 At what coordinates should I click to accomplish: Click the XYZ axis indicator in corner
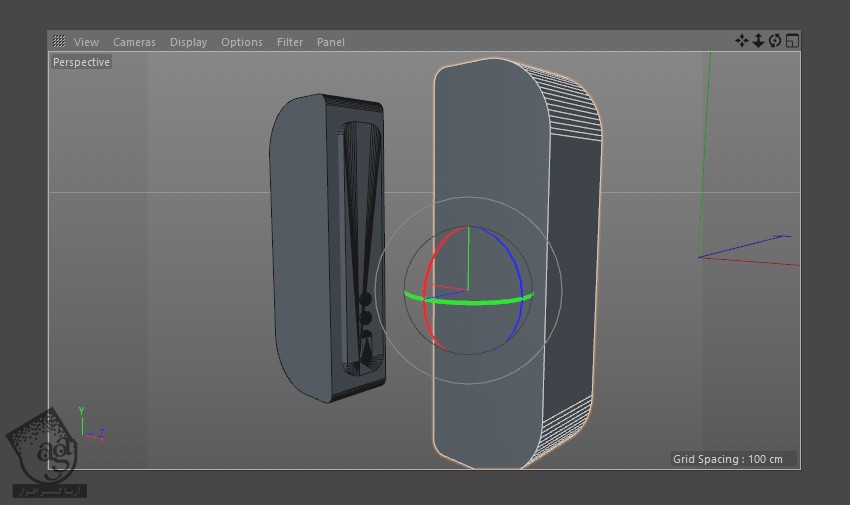(x=89, y=427)
